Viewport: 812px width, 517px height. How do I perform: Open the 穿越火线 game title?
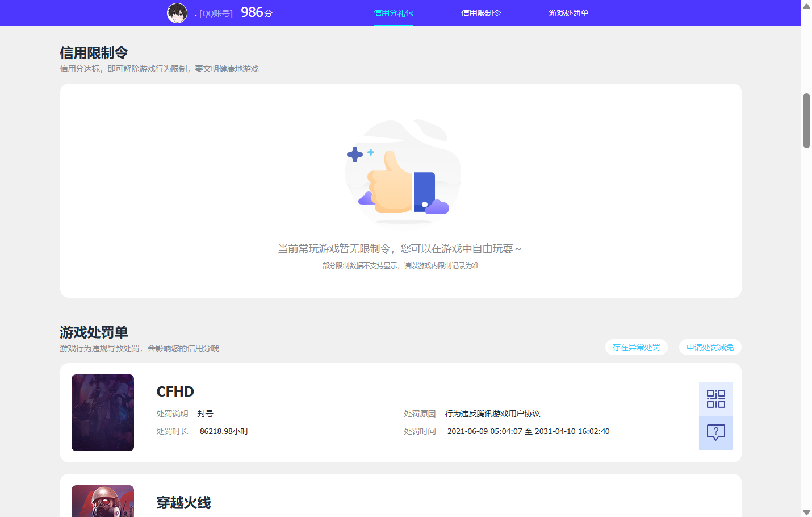184,503
